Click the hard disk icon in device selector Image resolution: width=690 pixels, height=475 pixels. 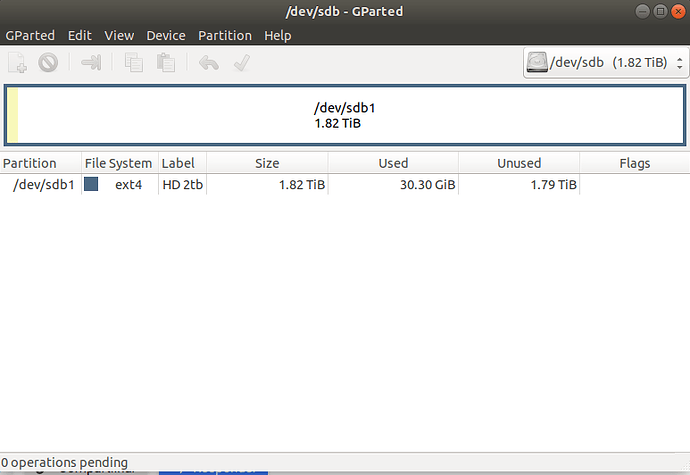tap(537, 62)
